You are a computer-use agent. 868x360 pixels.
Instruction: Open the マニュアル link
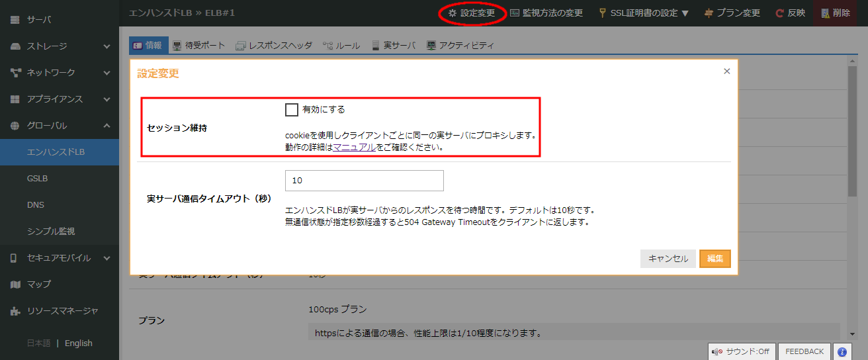pos(355,148)
